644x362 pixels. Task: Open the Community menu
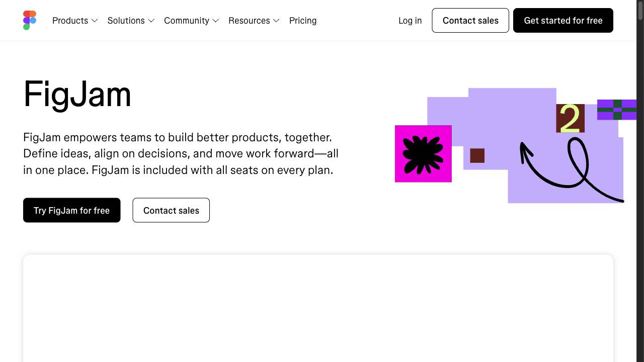192,21
